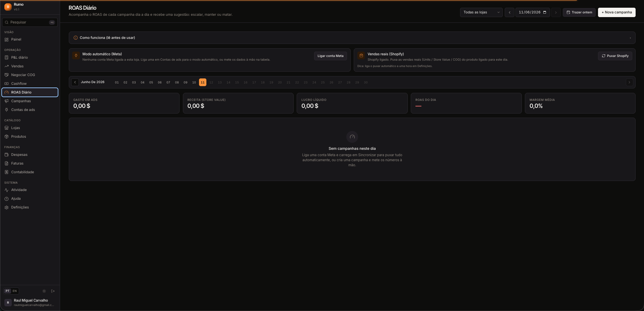Expand the Como funciona section

tap(352, 38)
